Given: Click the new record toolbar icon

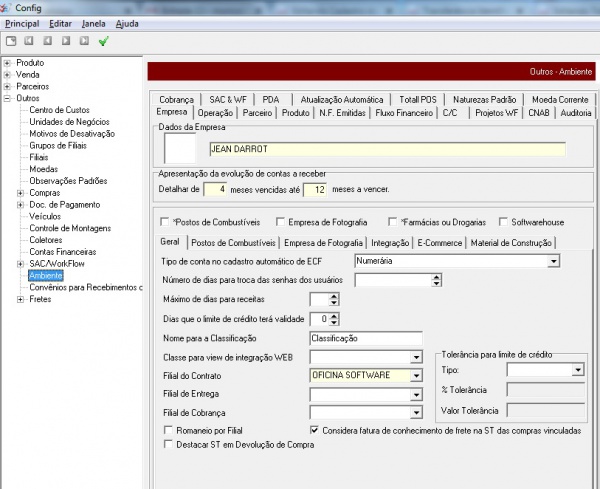Looking at the screenshot, I should (10, 41).
